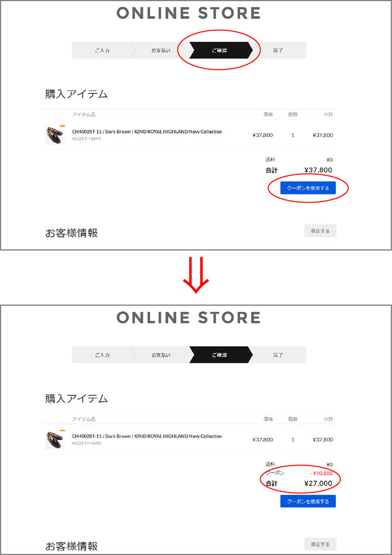This screenshot has height=555, width=392.
Task: Click クーポンを使用する button below ¥27,000 total
Action: pyautogui.click(x=308, y=501)
